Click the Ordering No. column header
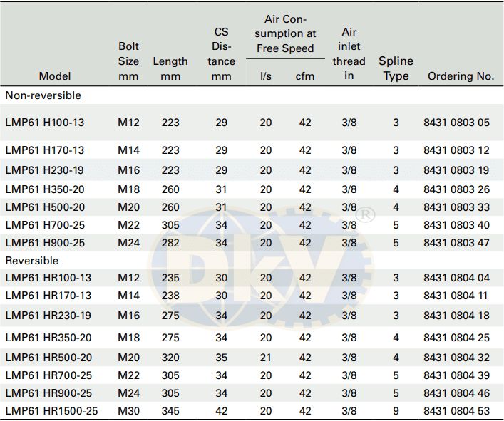Viewport: 504px width, 421px height. [461, 76]
